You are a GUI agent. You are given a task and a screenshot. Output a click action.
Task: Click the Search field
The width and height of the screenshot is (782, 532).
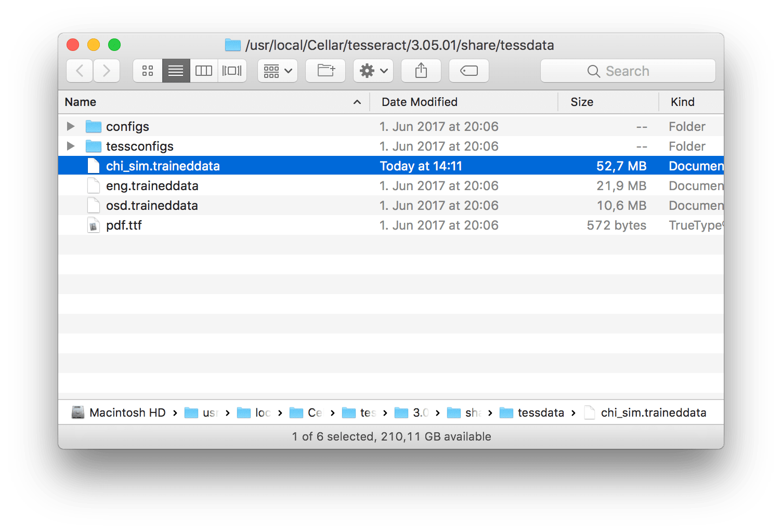(x=628, y=71)
